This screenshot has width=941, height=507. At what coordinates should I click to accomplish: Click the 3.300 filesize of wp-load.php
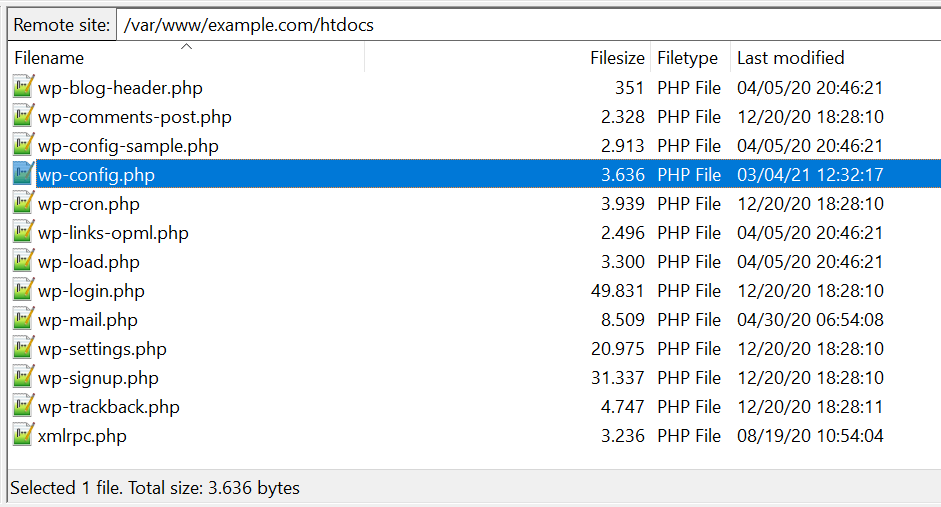[623, 262]
